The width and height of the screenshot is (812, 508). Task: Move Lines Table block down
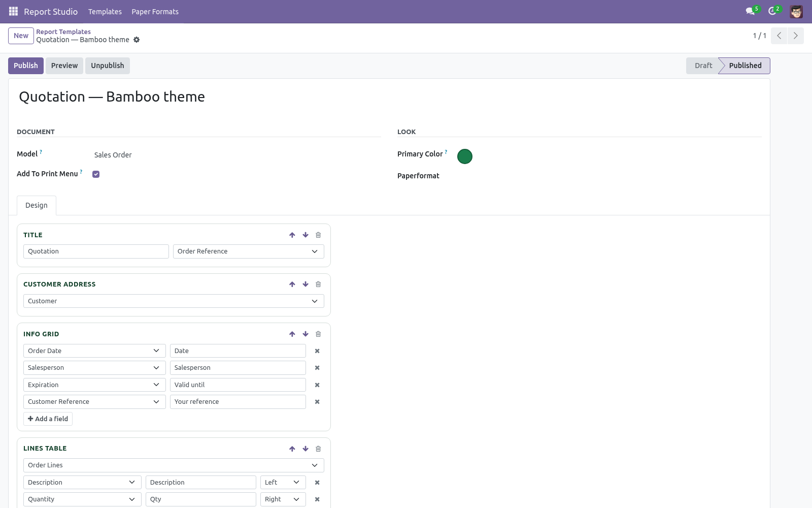306,449
